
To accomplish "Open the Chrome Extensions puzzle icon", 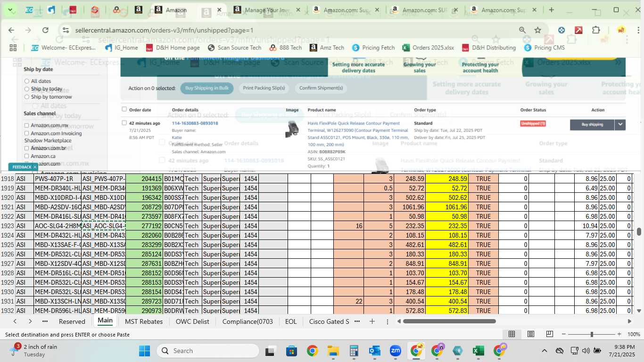I will tap(596, 30).
